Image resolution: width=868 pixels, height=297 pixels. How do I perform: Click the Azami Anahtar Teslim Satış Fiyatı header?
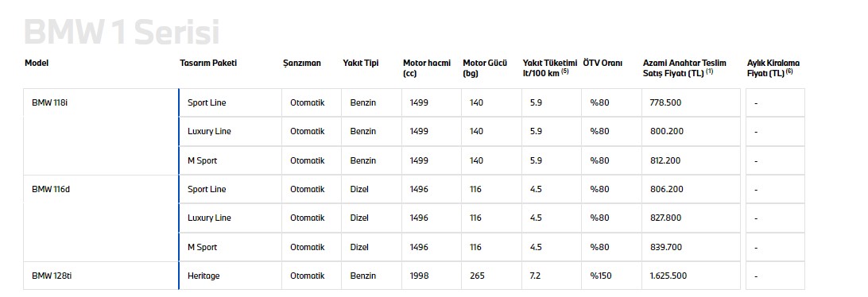684,68
